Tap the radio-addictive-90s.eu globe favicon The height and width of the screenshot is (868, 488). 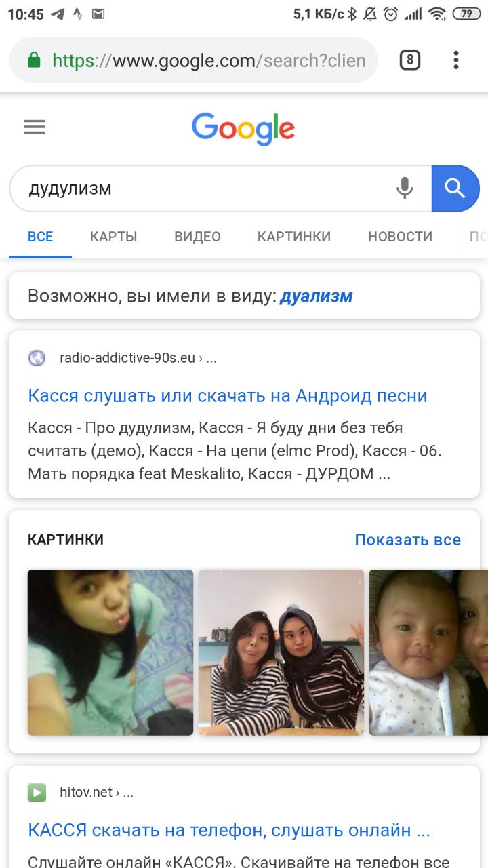(37, 358)
